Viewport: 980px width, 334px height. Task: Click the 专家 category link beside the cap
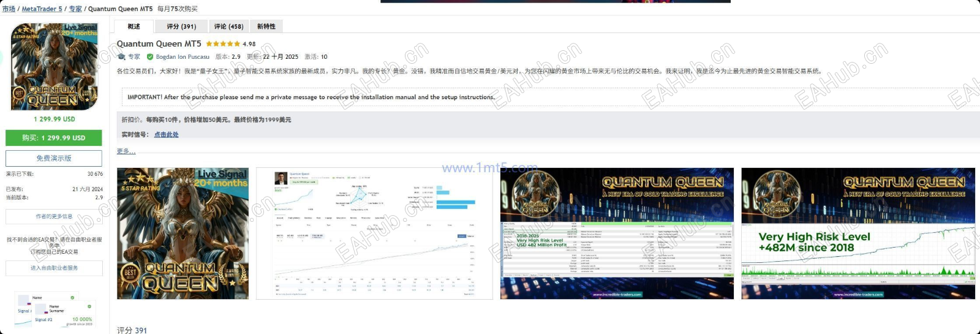tap(134, 56)
